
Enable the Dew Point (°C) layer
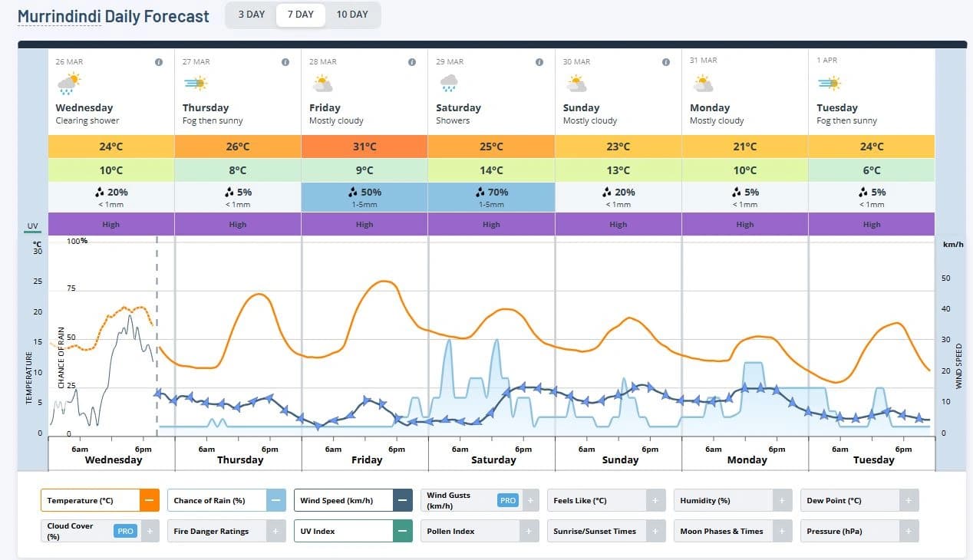[x=909, y=500]
